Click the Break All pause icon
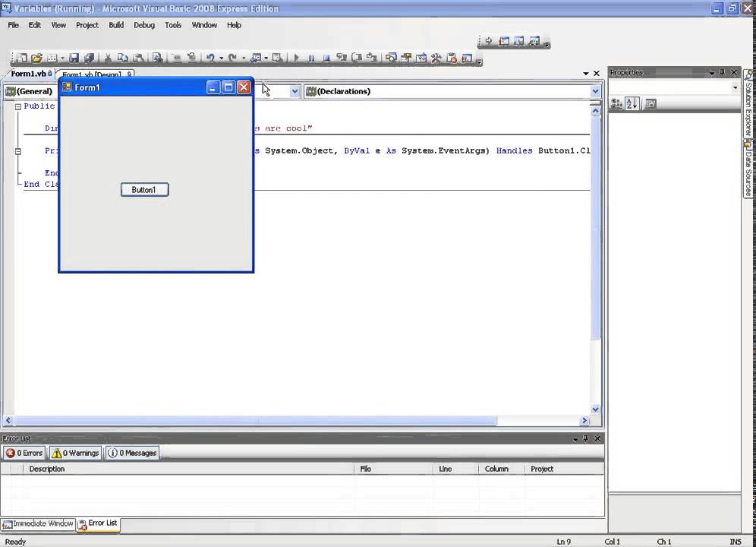The width and height of the screenshot is (756, 547). point(311,58)
